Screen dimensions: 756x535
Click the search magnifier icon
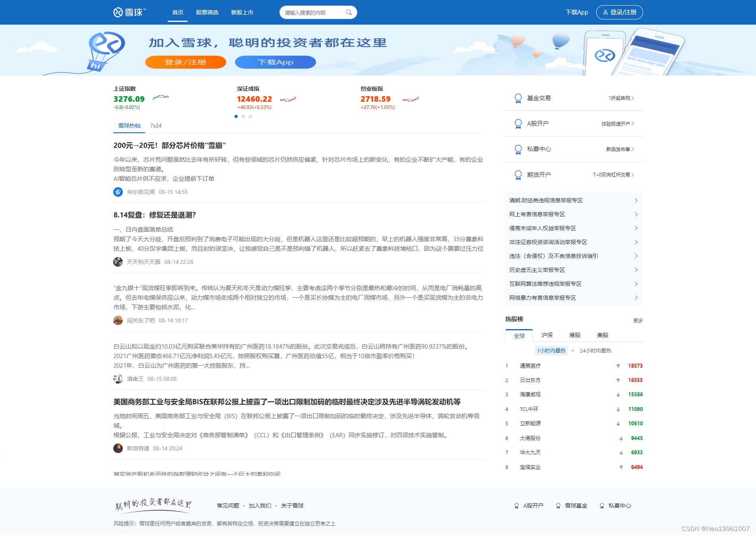point(349,12)
